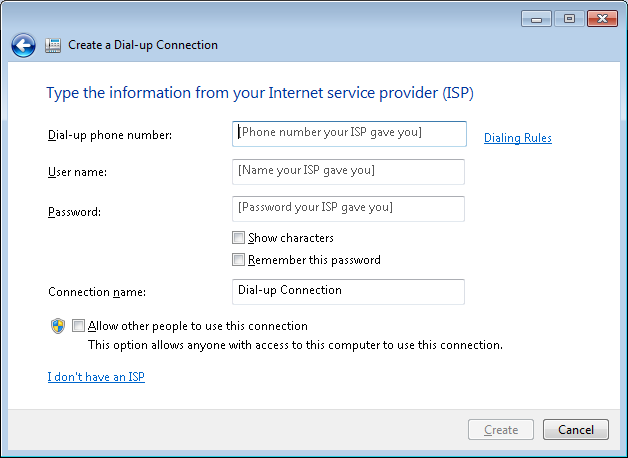Select the User name text box
The image size is (628, 458).
point(348,172)
